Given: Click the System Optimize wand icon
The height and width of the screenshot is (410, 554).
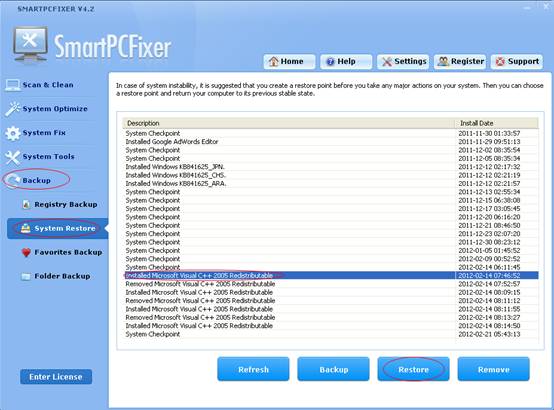Looking at the screenshot, I should pyautogui.click(x=13, y=109).
